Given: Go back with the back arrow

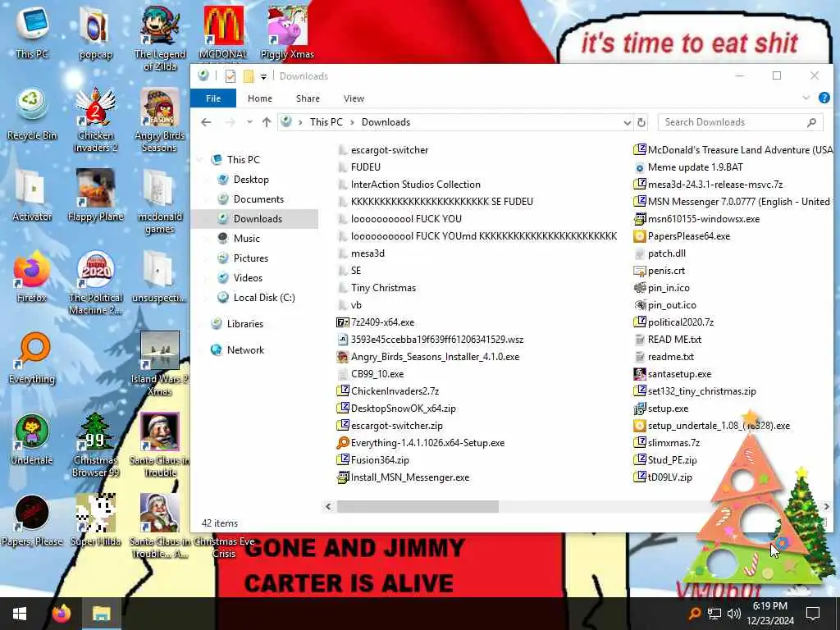Looking at the screenshot, I should 206,122.
